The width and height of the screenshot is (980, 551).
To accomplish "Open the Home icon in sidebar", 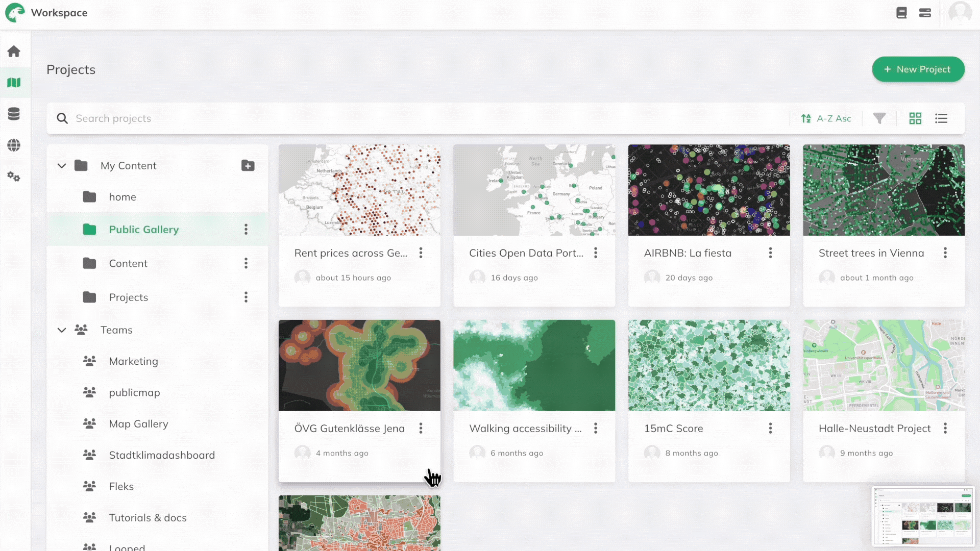I will tap(14, 52).
